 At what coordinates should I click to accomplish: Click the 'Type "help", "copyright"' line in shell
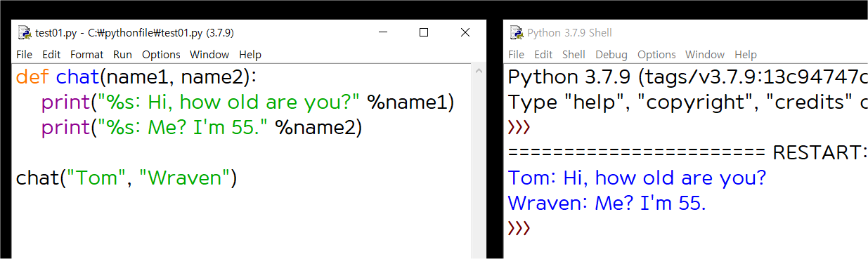coord(687,102)
